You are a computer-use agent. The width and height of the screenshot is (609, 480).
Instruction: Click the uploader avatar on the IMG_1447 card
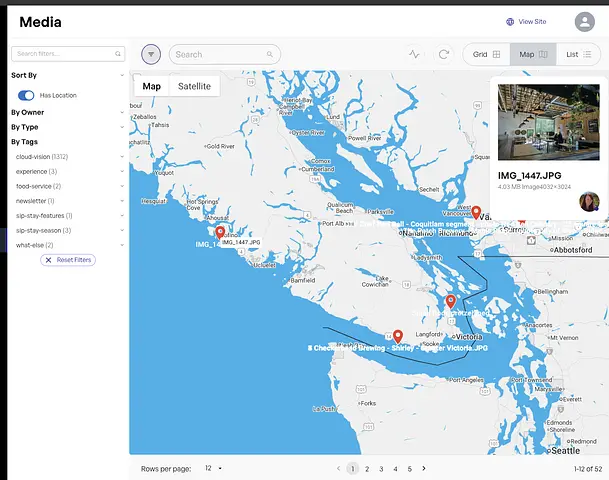pos(589,201)
